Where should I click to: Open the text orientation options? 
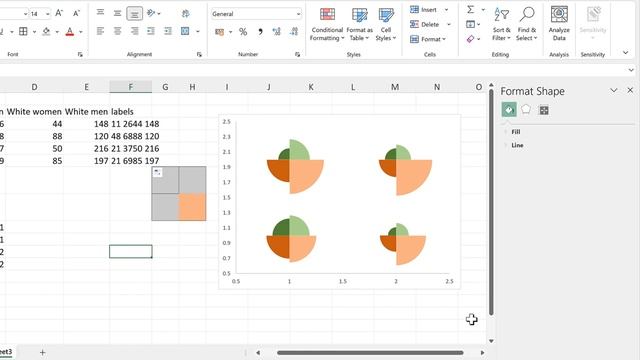(153, 13)
